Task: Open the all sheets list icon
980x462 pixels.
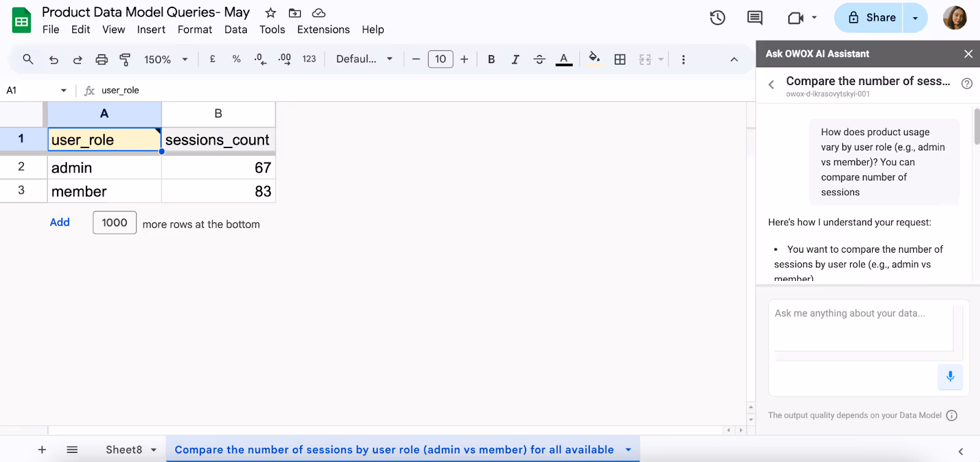Action: coord(72,450)
